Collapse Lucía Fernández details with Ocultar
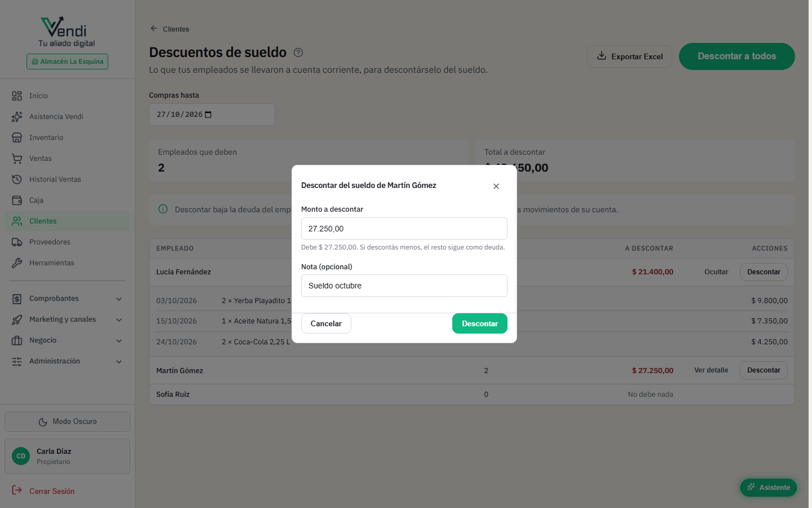812x508 pixels. point(716,272)
